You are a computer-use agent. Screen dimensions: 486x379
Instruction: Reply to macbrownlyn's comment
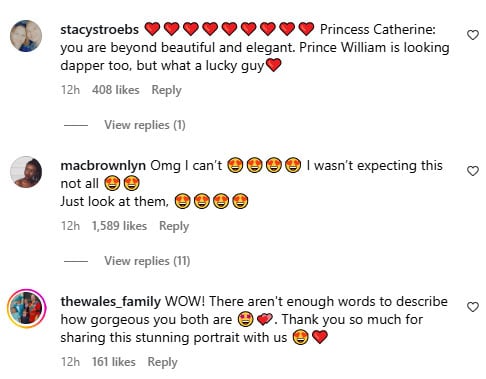click(174, 226)
